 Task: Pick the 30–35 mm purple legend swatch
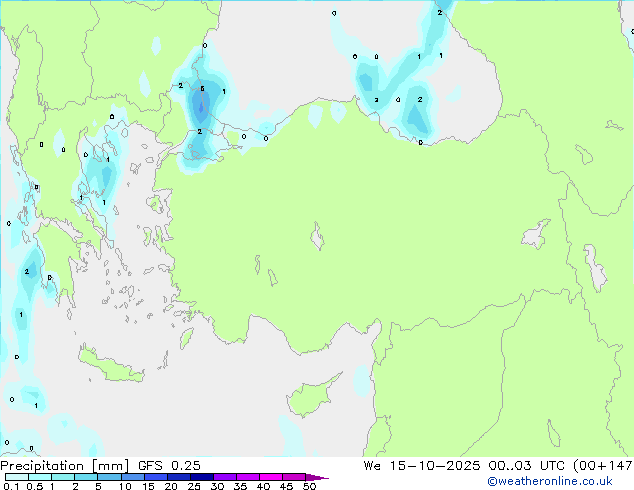(225, 477)
